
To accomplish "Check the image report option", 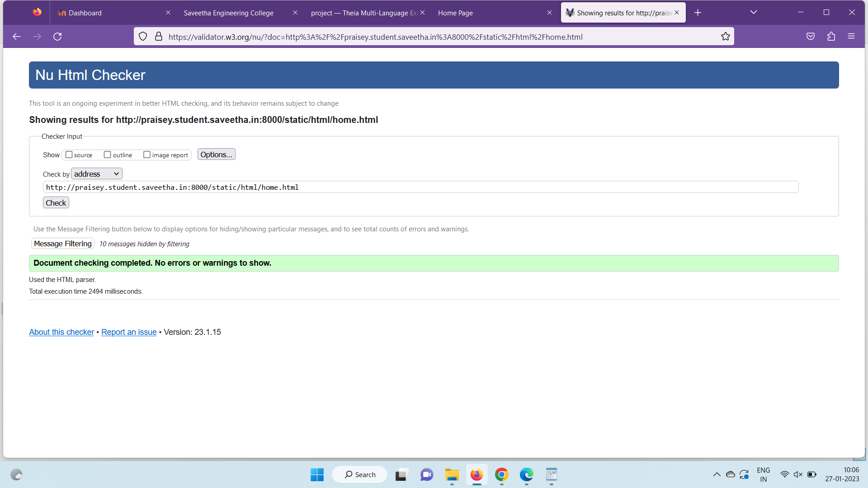I will [x=147, y=155].
